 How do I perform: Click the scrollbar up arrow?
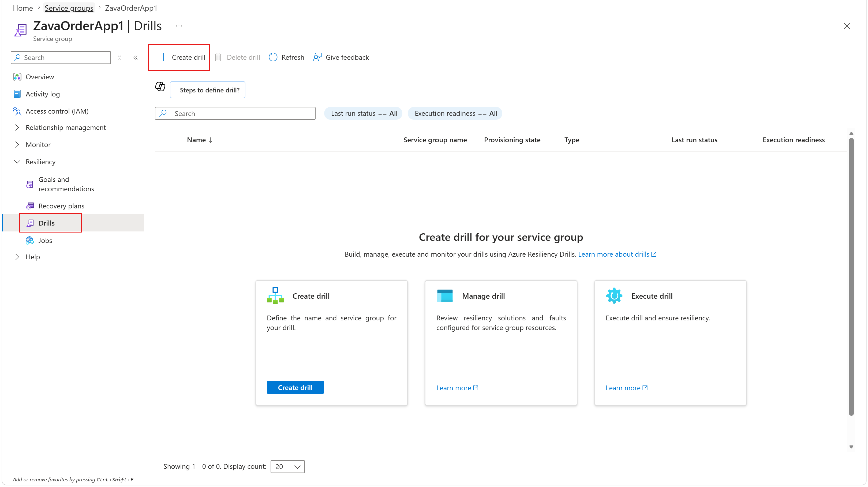point(851,133)
